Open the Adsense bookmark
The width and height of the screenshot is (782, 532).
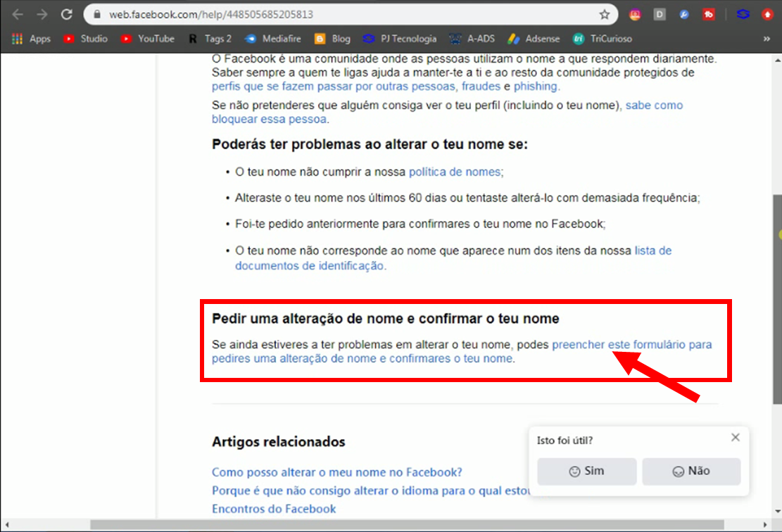click(x=534, y=39)
